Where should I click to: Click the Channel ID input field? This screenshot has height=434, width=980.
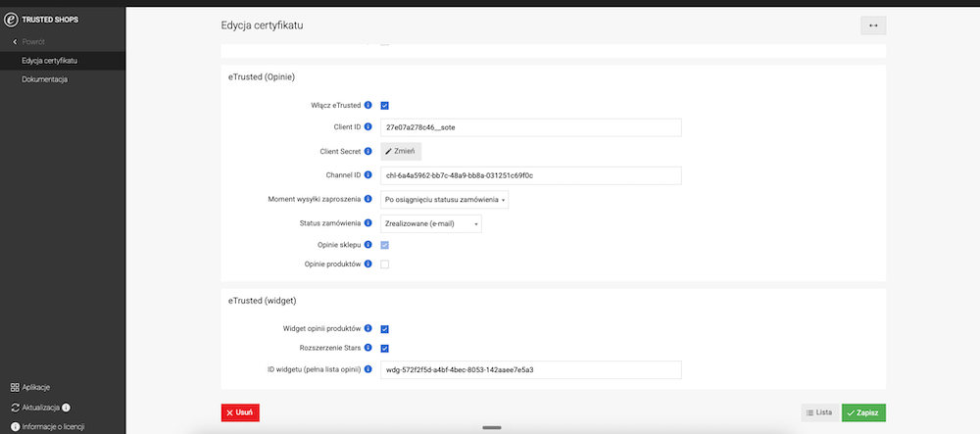tap(530, 175)
